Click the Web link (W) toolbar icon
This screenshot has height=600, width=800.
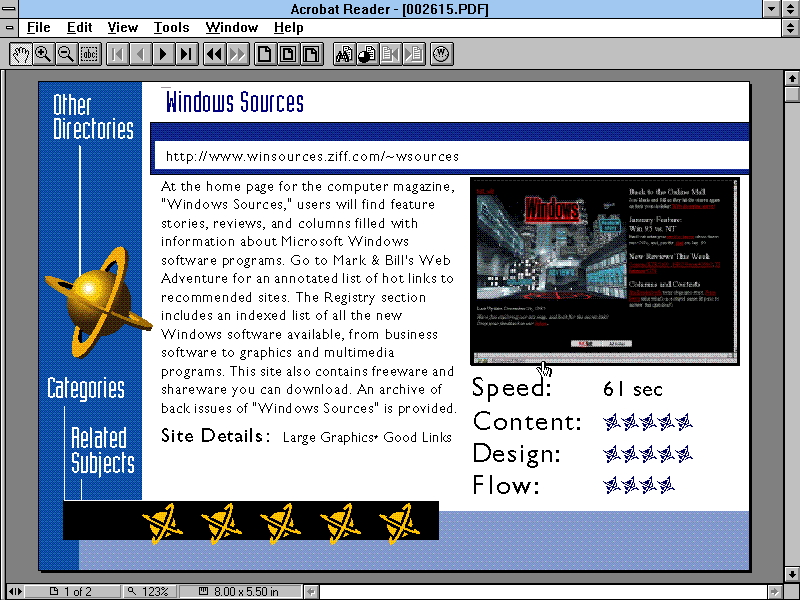pos(441,54)
